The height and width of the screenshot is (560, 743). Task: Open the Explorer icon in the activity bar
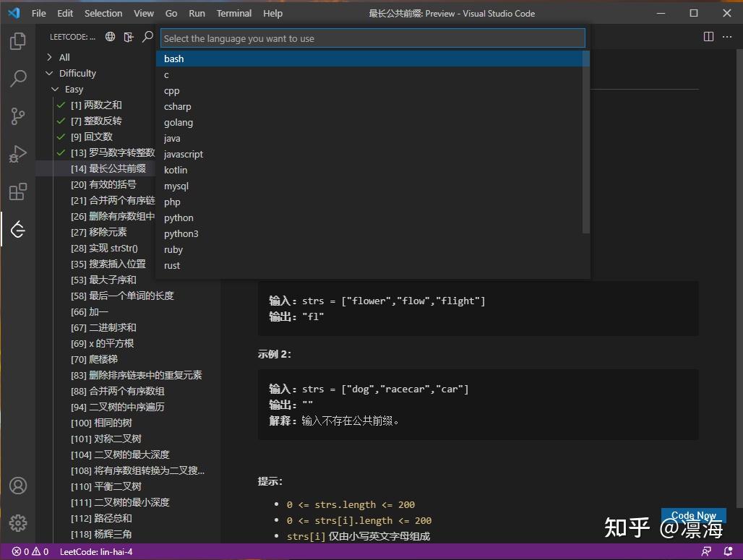coord(17,41)
